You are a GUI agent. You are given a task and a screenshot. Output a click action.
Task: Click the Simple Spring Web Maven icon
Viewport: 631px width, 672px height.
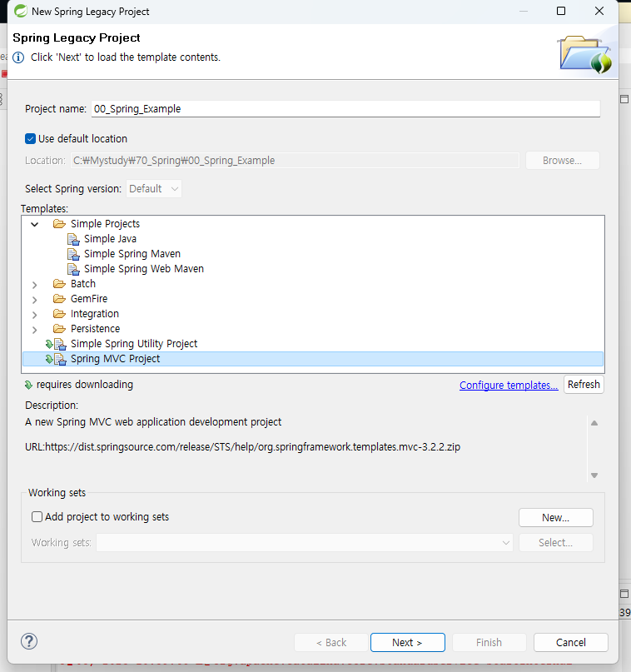(73, 269)
